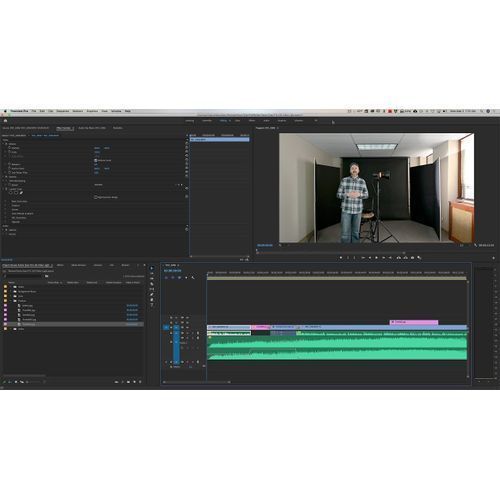This screenshot has height=500, width=500.
Task: Open Program monitor settings wrench
Action: pos(475,245)
